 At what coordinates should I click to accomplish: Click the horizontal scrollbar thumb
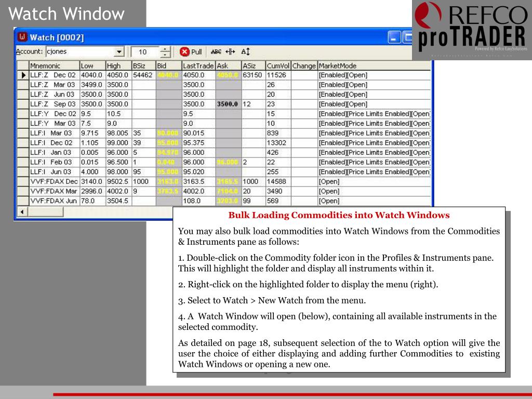click(46, 212)
